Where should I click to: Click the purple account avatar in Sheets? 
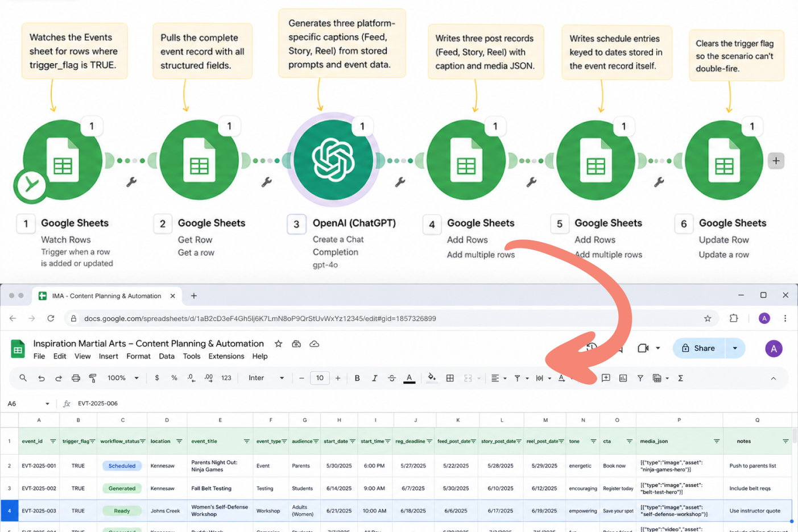click(x=774, y=348)
